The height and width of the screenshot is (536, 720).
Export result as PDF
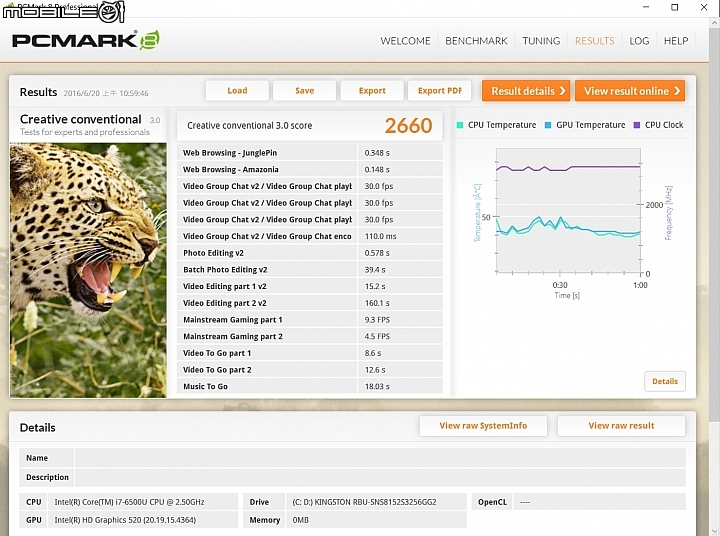coord(439,90)
